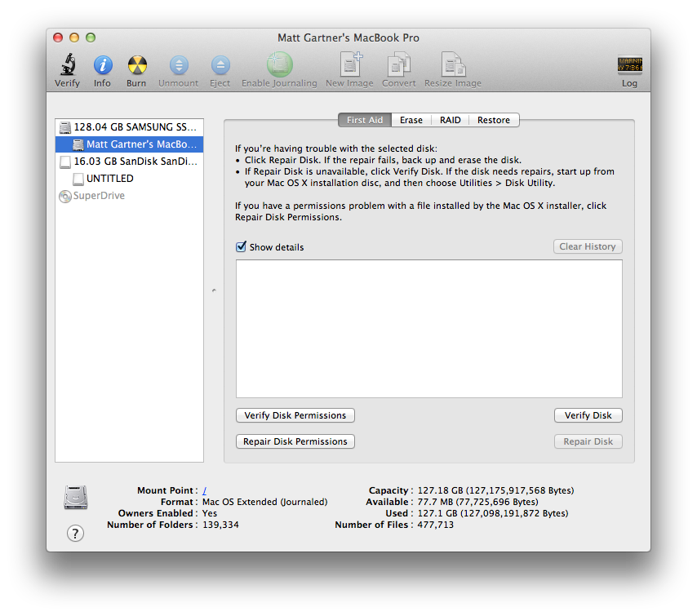Click Verify Disk Permissions button

[295, 415]
